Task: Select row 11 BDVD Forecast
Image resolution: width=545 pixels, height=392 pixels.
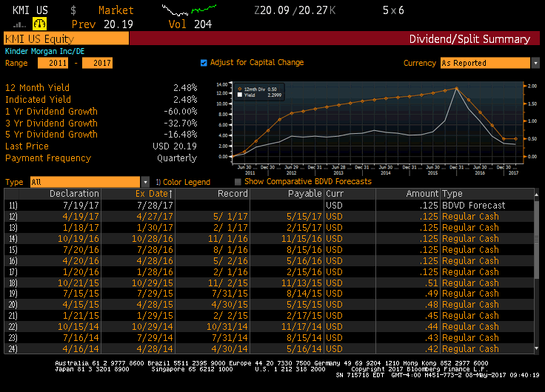Action: pos(270,205)
